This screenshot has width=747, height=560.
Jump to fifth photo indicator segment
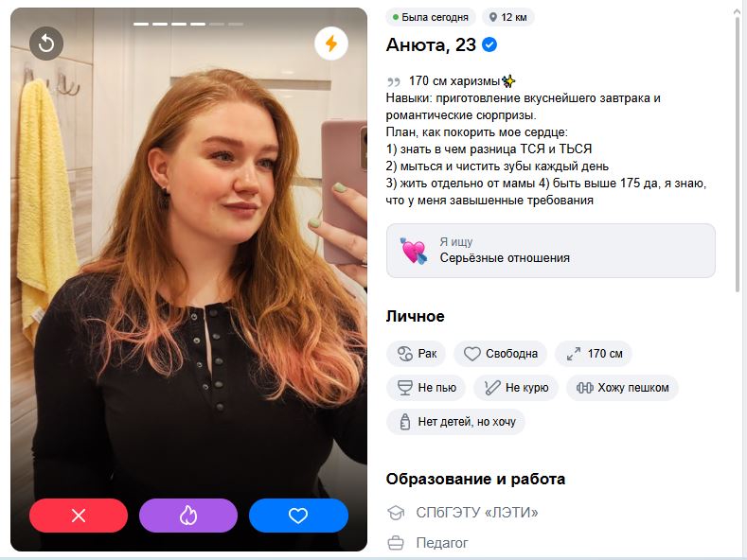217,24
